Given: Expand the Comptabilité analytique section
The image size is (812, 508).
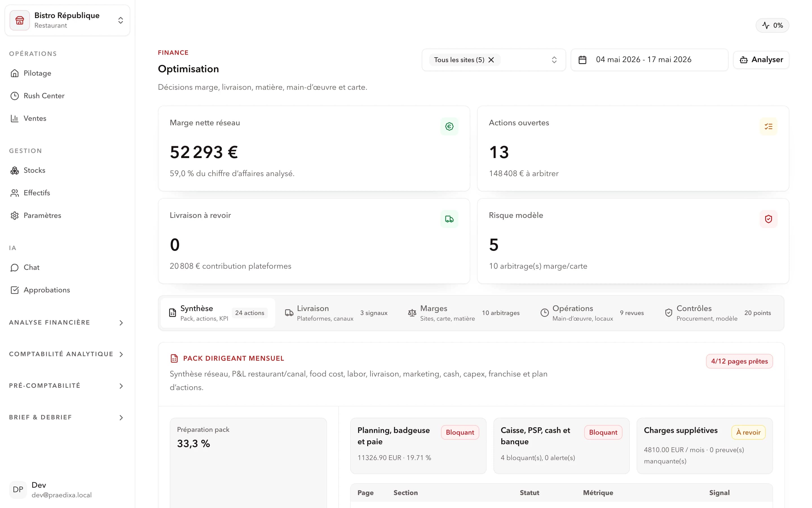Looking at the screenshot, I should click(x=67, y=354).
